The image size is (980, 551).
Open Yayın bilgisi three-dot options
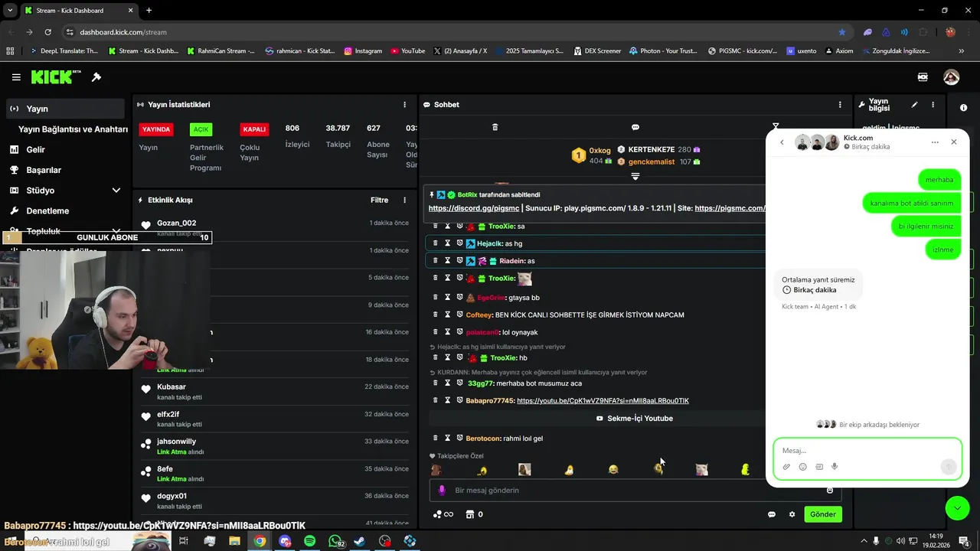(x=933, y=105)
